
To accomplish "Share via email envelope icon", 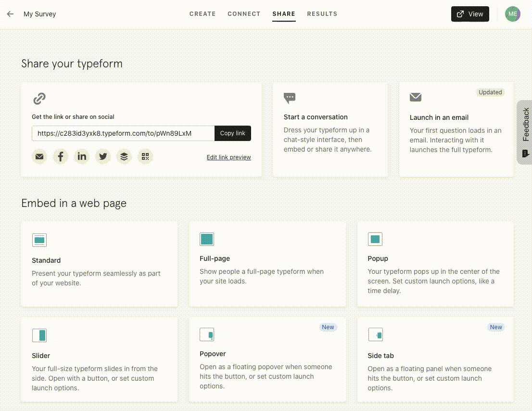I will coord(39,156).
